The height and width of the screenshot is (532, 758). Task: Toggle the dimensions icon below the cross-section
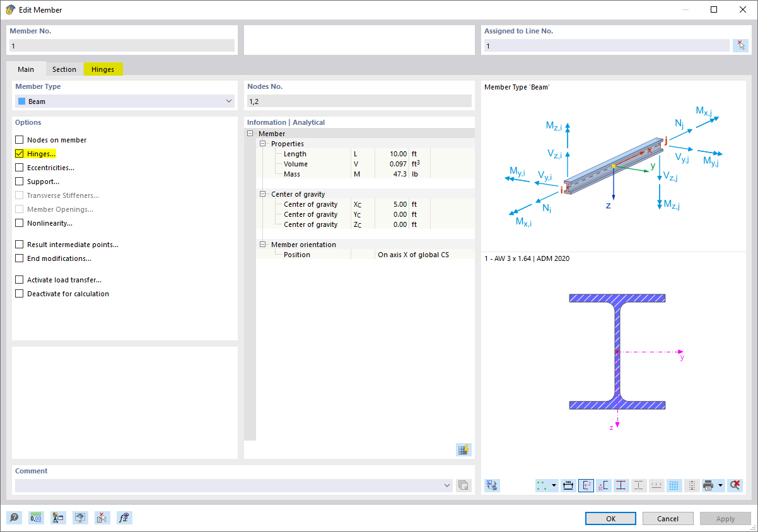pyautogui.click(x=568, y=485)
